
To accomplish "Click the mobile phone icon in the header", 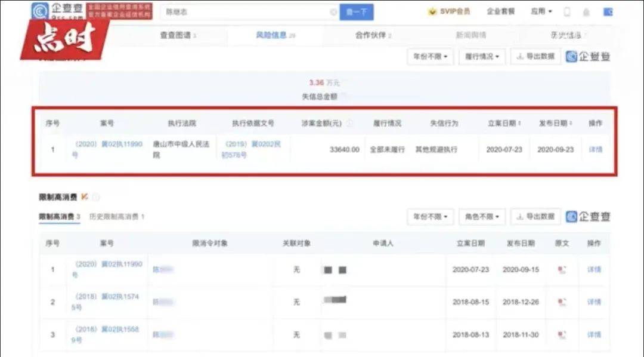I will 566,12.
